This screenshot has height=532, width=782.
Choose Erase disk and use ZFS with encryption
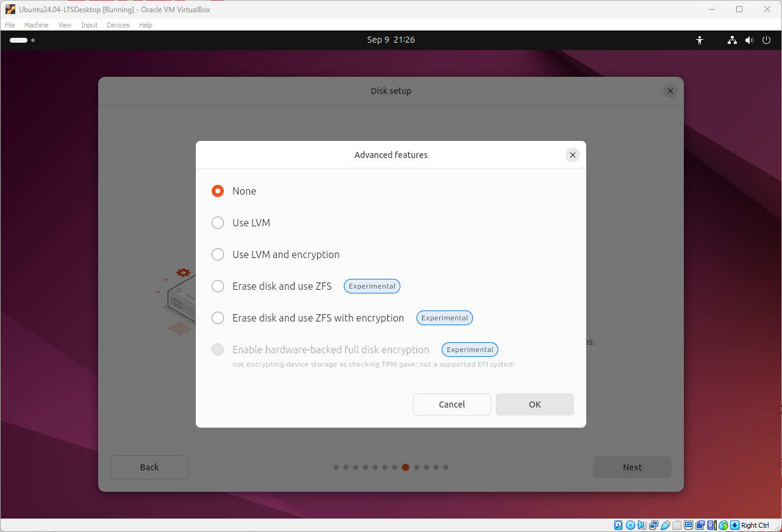pyautogui.click(x=218, y=318)
